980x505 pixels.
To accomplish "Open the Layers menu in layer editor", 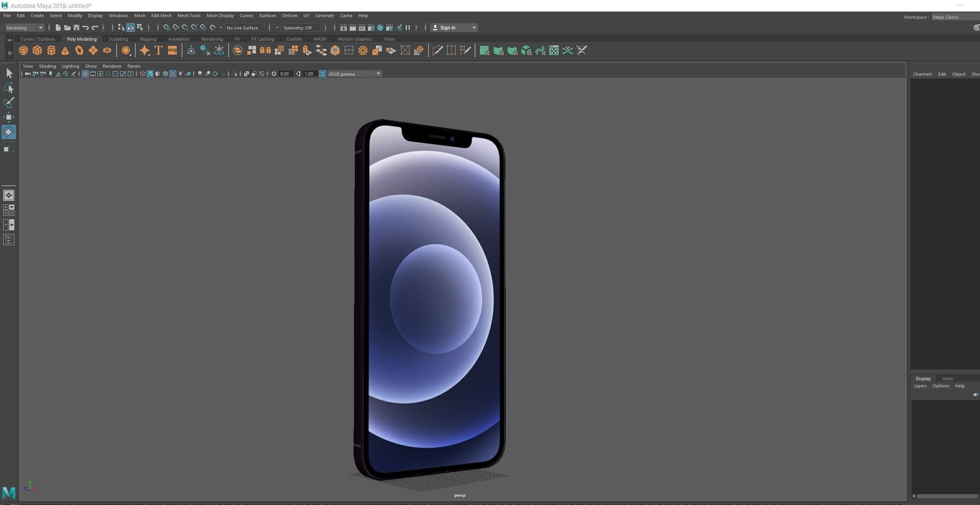I will 920,386.
